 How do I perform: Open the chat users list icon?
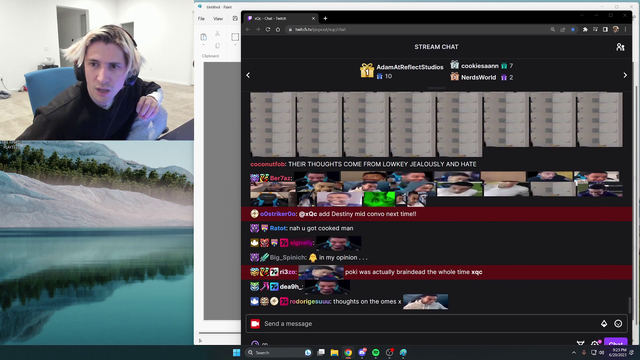tap(620, 47)
